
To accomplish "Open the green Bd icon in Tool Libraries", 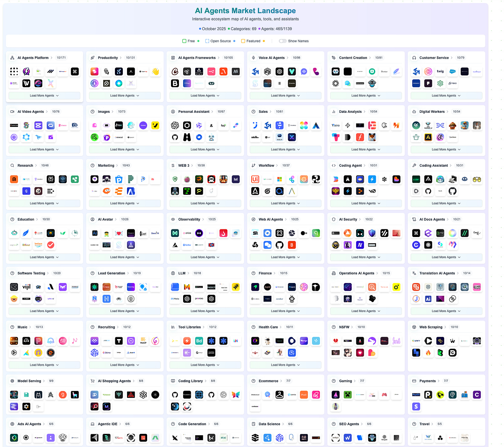I will pos(199,341).
